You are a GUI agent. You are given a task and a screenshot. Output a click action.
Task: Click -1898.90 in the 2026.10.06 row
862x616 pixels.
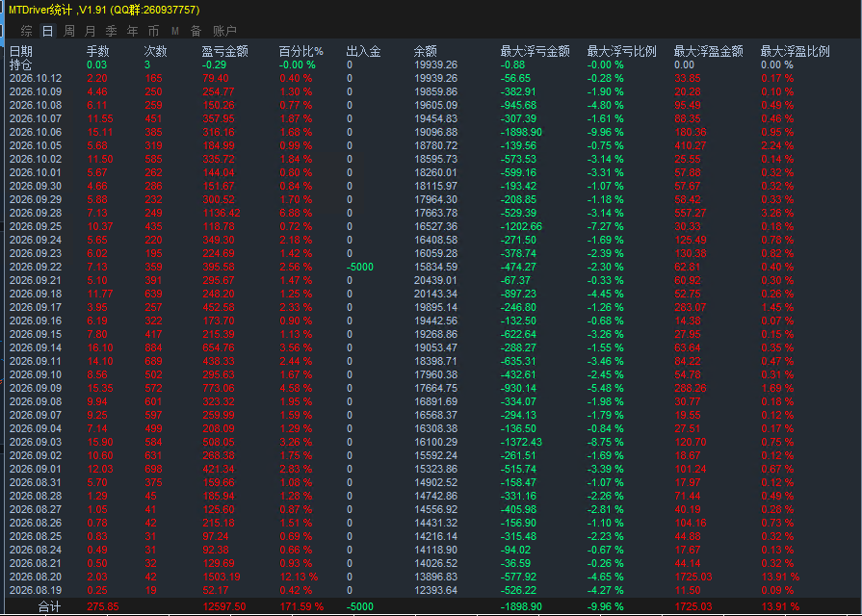[521, 133]
